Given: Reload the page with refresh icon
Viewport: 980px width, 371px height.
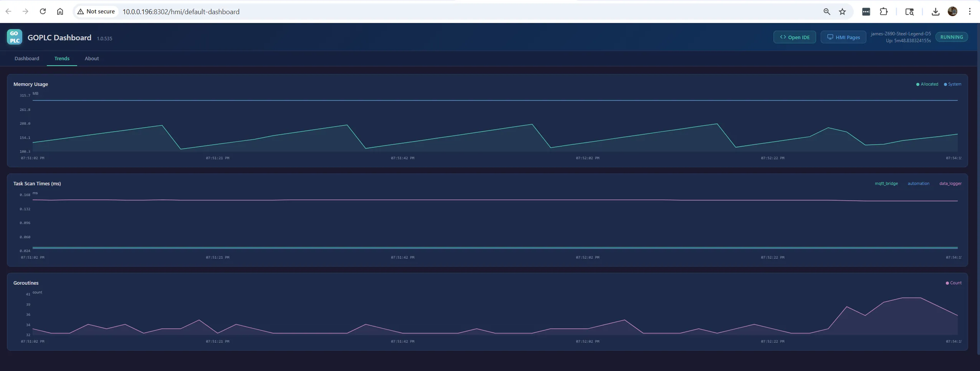Looking at the screenshot, I should 43,12.
